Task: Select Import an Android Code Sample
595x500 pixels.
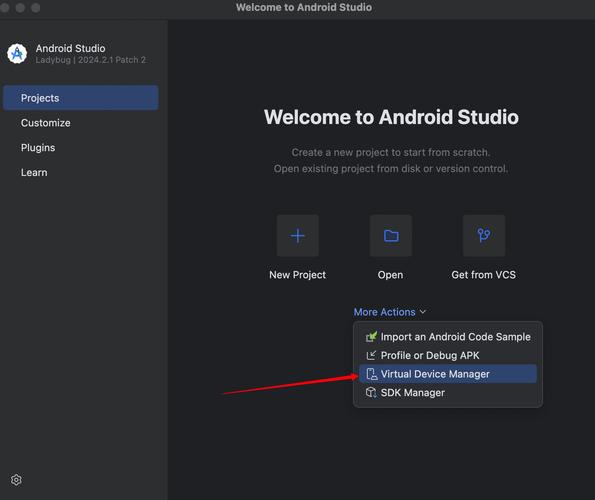Action: [448, 336]
